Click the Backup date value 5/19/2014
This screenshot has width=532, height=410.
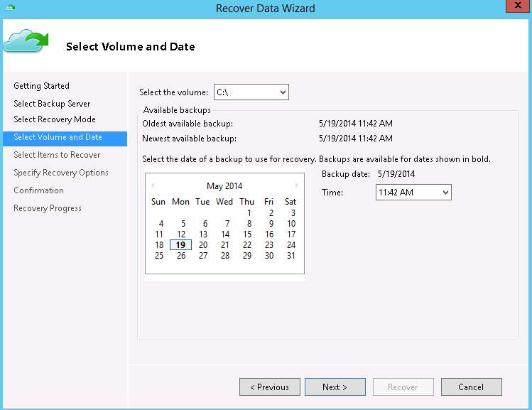click(396, 174)
